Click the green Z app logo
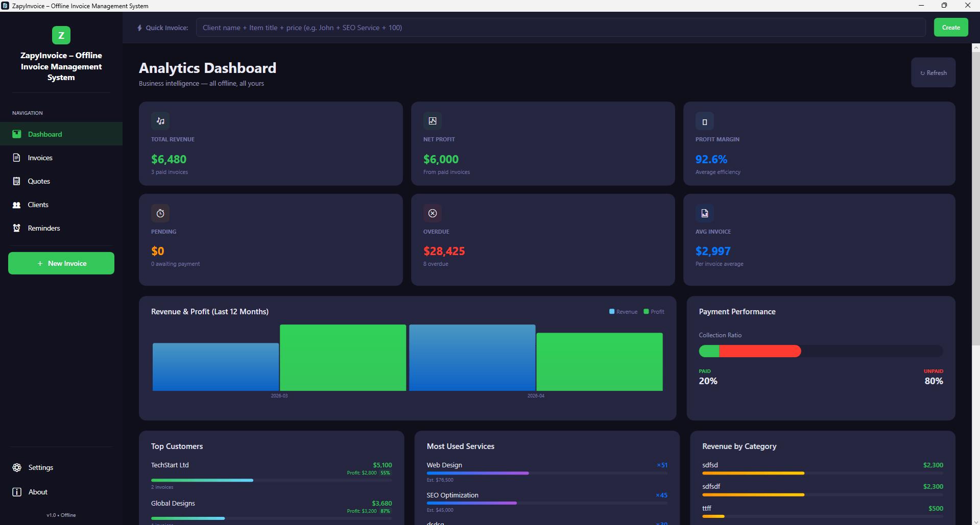Image resolution: width=980 pixels, height=525 pixels. tap(61, 35)
